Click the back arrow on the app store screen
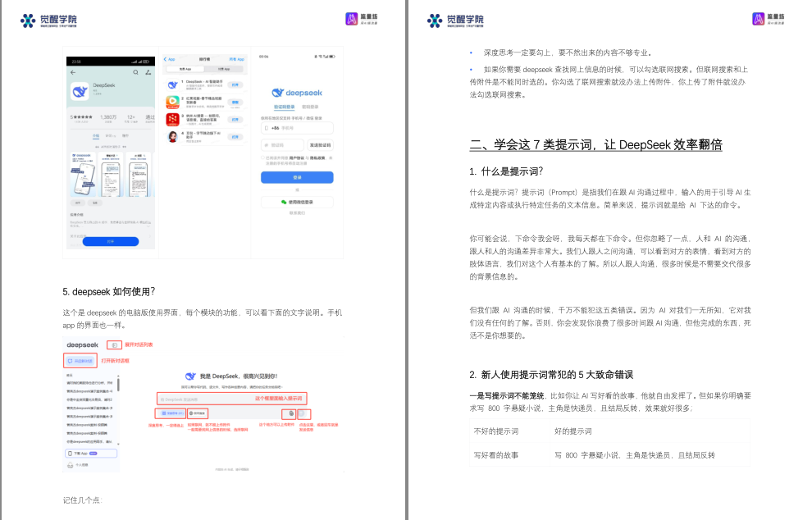Image resolution: width=812 pixels, height=520 pixels. [73, 72]
